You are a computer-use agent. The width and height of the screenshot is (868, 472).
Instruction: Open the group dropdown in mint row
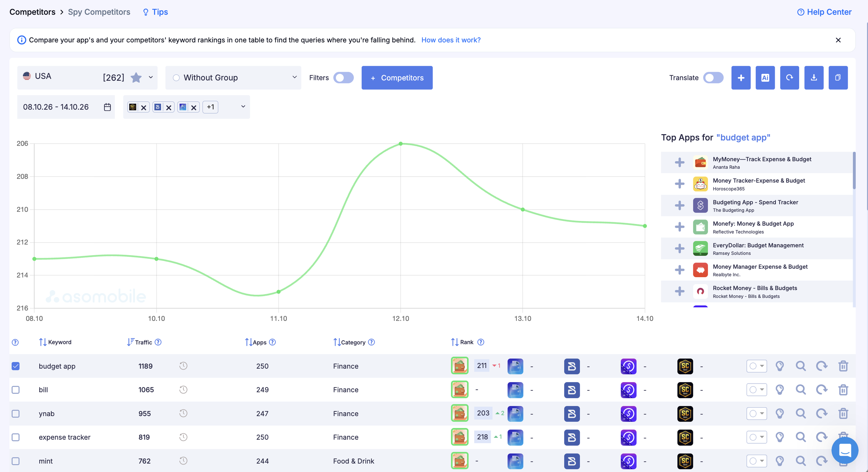[756, 461]
